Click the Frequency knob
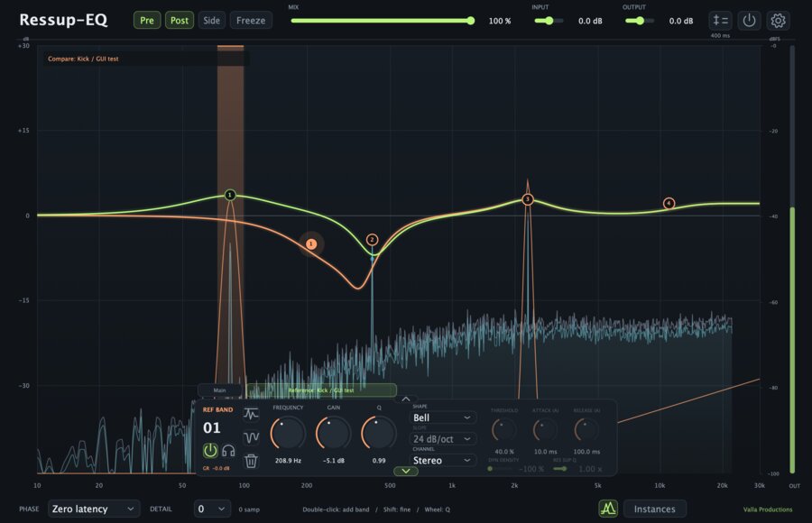 [x=288, y=434]
